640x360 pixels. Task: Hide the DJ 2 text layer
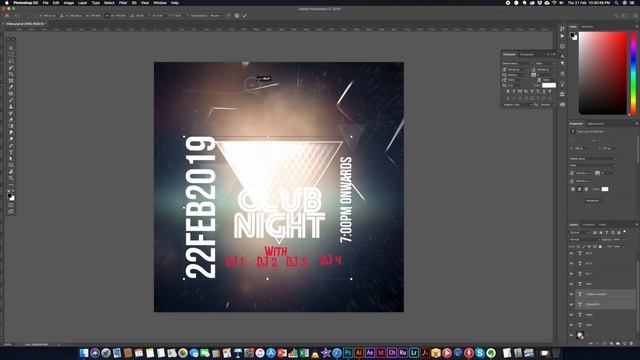[571, 273]
